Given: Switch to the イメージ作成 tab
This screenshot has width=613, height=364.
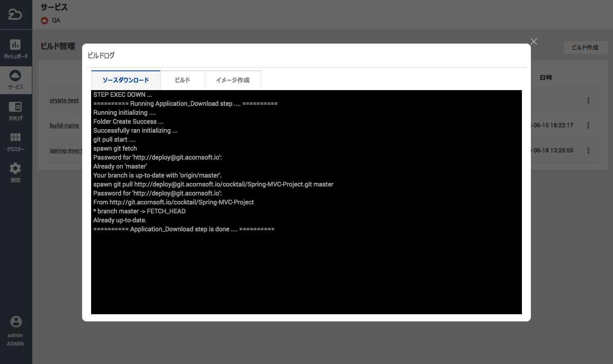Looking at the screenshot, I should click(232, 80).
